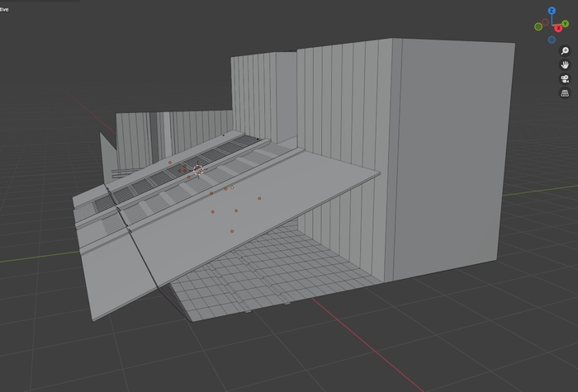Switch perspective/orthographic with grid icon

[x=565, y=93]
